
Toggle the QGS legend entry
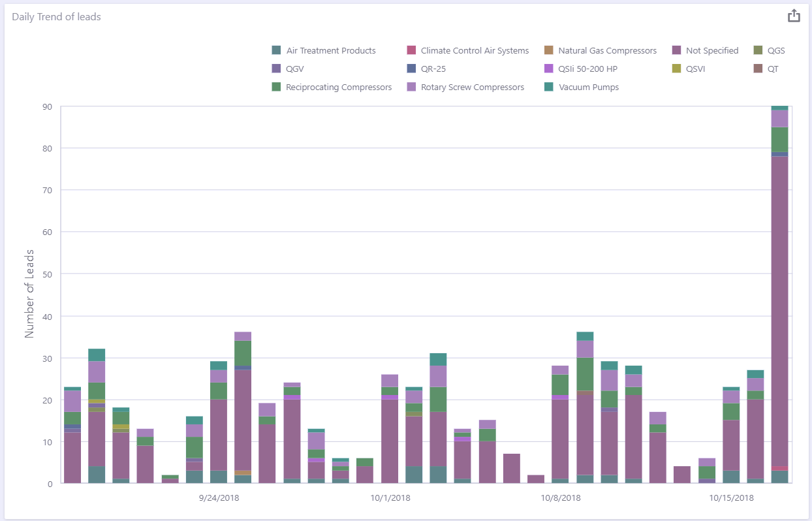coord(769,50)
